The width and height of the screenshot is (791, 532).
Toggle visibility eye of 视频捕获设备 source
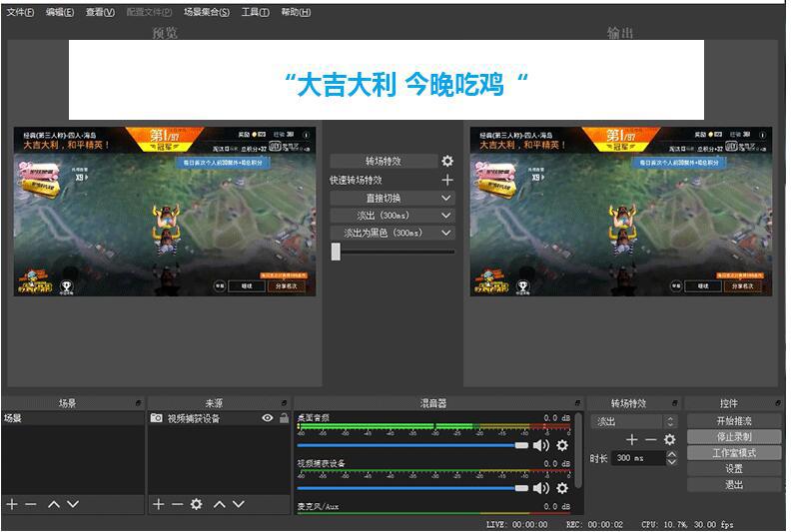268,418
